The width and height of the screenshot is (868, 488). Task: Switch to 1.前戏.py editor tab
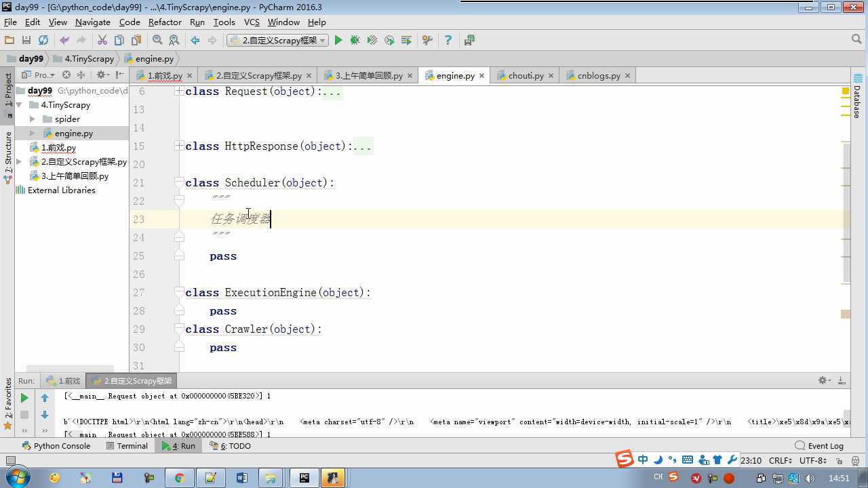coord(165,76)
